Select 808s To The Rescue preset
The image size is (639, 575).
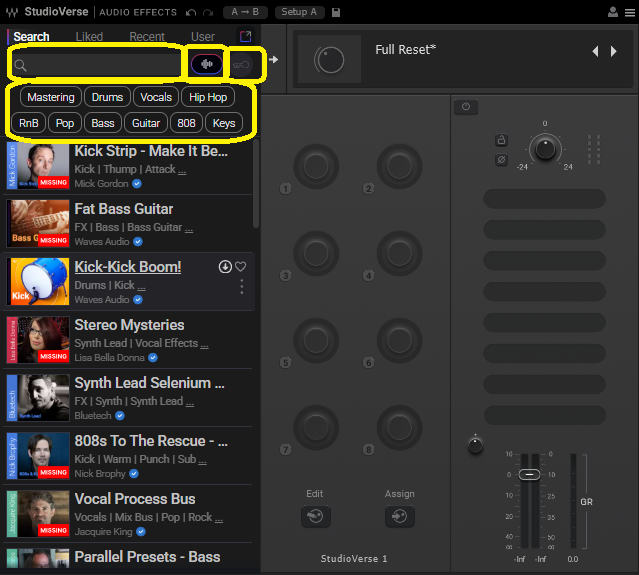click(151, 441)
